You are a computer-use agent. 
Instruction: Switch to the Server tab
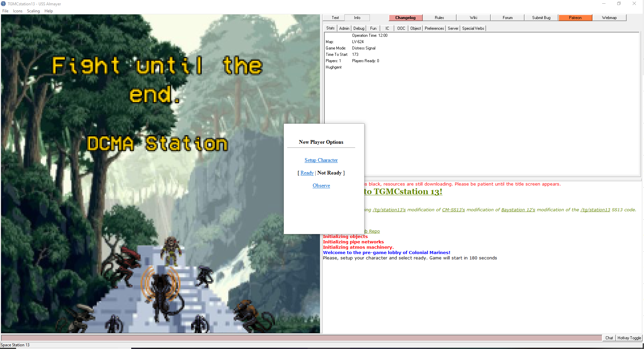453,28
